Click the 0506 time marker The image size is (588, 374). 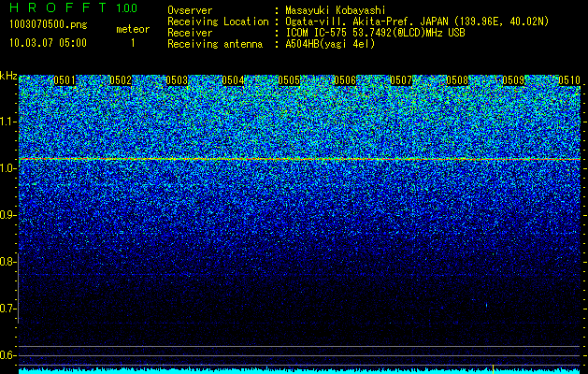pyautogui.click(x=345, y=80)
